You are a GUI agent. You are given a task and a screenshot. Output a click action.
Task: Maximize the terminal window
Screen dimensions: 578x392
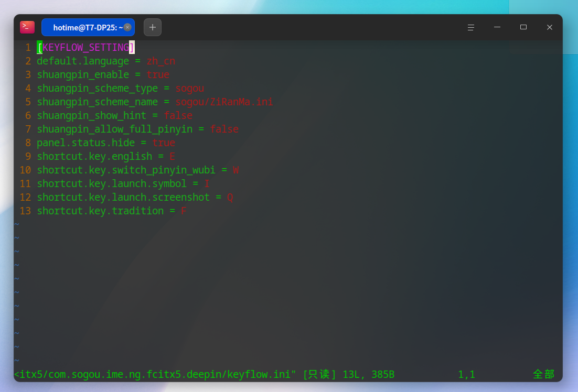(x=523, y=27)
